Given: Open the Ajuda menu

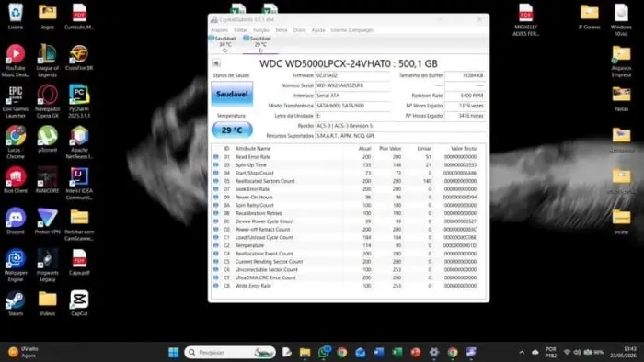Looking at the screenshot, I should [x=318, y=30].
